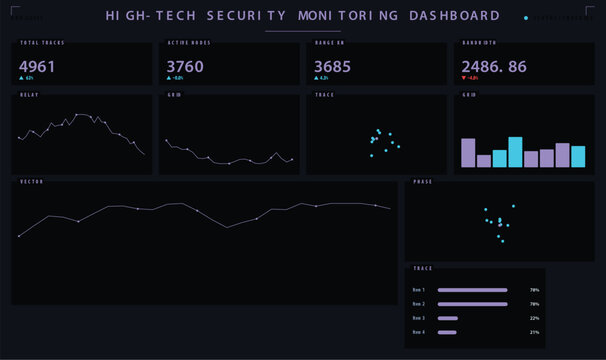The width and height of the screenshot is (606, 360).
Task: Click the last cyan bar in the bar chart
Action: click(x=578, y=157)
